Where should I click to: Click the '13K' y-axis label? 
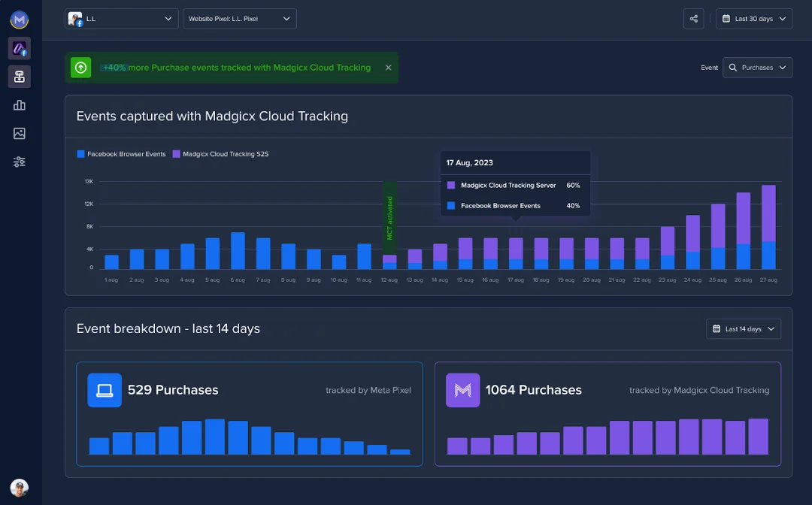tap(89, 181)
